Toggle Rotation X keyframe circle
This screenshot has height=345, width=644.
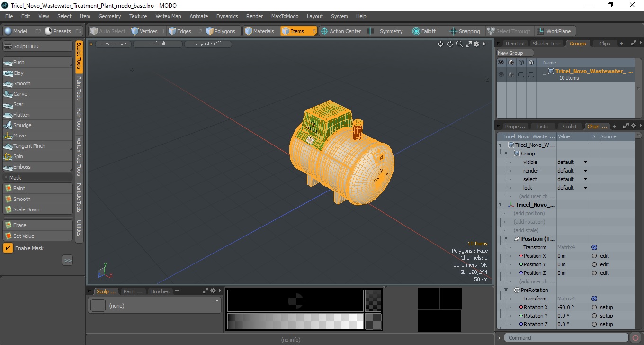point(594,307)
